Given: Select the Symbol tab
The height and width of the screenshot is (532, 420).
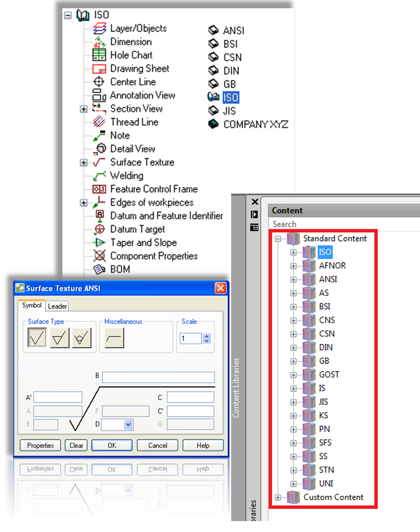Looking at the screenshot, I should [31, 306].
